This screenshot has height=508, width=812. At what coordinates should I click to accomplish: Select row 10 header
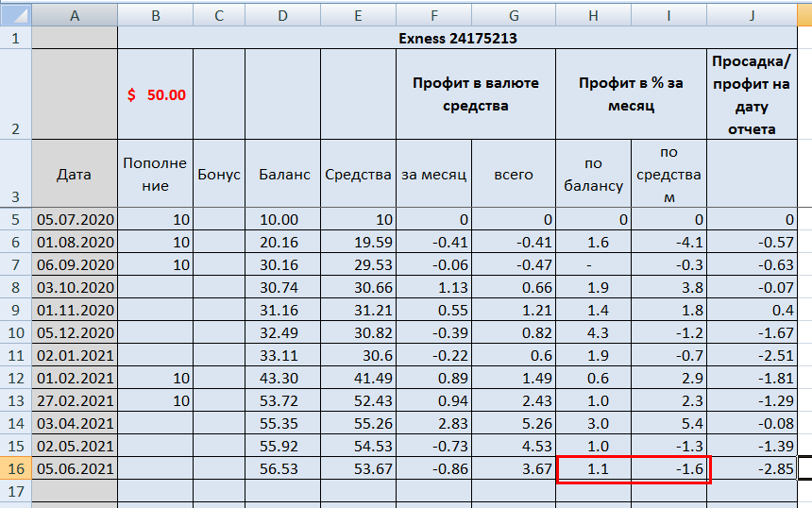(x=15, y=332)
